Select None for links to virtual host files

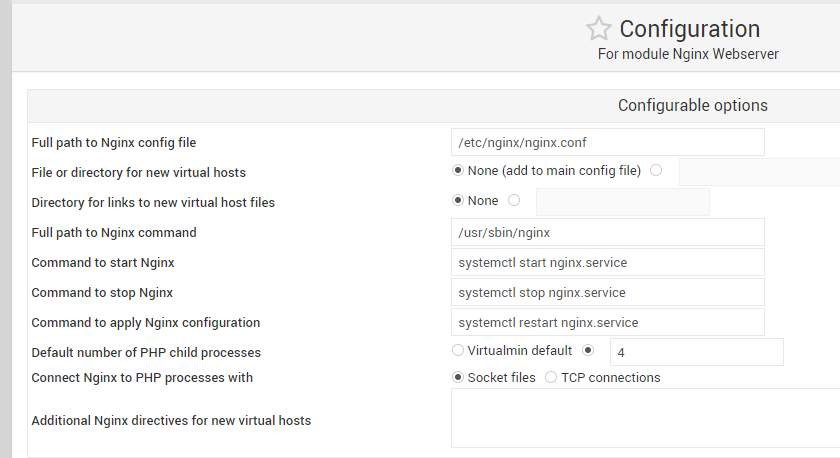pyautogui.click(x=459, y=201)
